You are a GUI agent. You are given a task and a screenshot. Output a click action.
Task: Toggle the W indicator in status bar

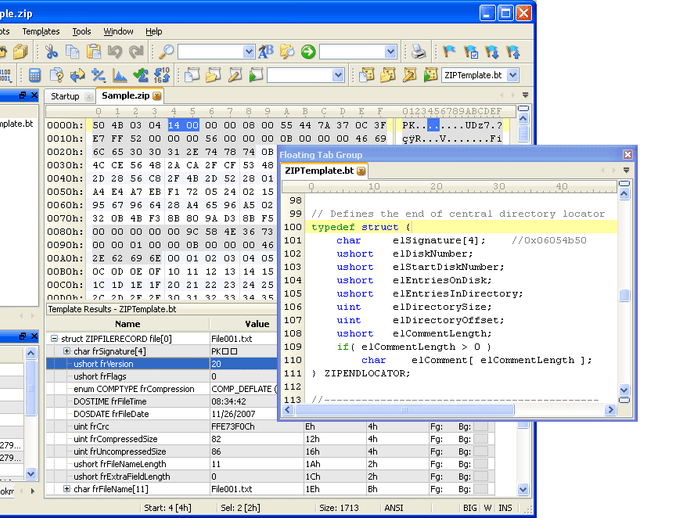[x=488, y=508]
